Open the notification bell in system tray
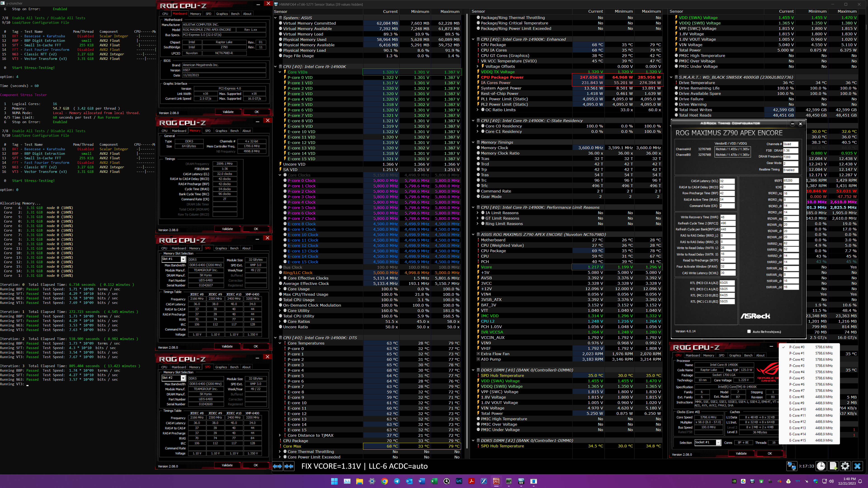Image resolution: width=868 pixels, height=488 pixels. point(860,481)
